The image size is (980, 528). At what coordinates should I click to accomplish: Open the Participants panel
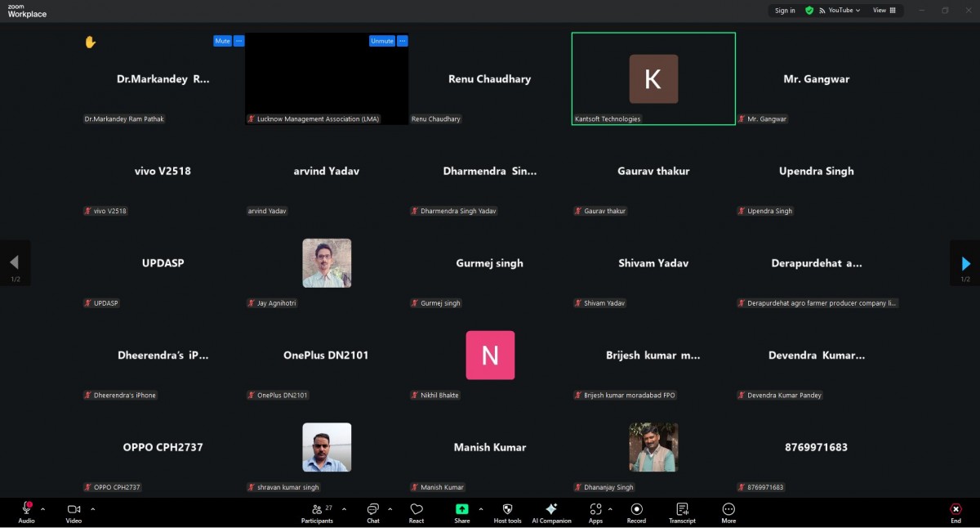coord(317,512)
